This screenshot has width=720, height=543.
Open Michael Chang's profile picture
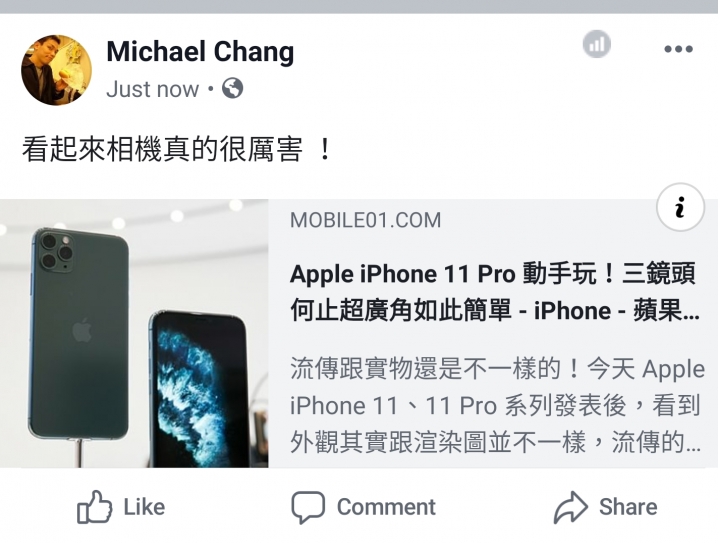[56, 70]
